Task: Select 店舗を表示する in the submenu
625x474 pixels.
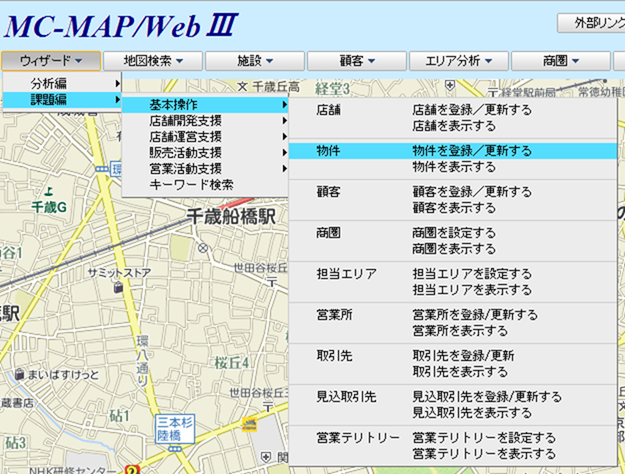Action: [x=454, y=125]
